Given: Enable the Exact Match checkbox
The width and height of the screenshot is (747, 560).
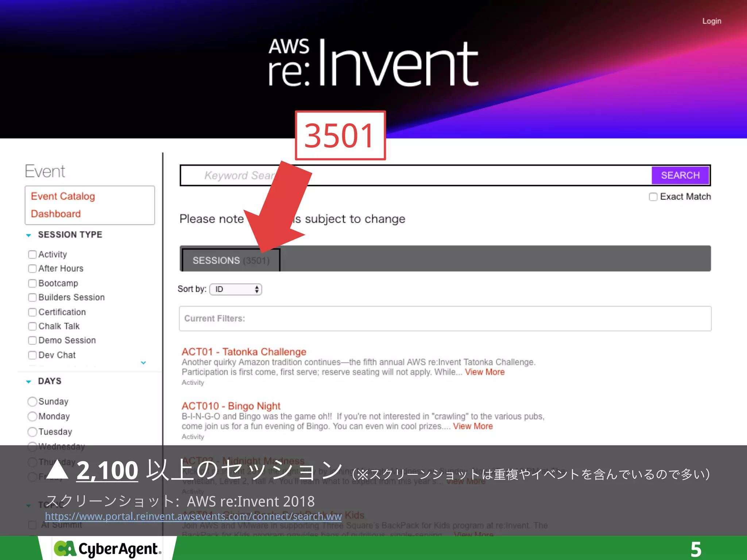Looking at the screenshot, I should click(x=653, y=197).
